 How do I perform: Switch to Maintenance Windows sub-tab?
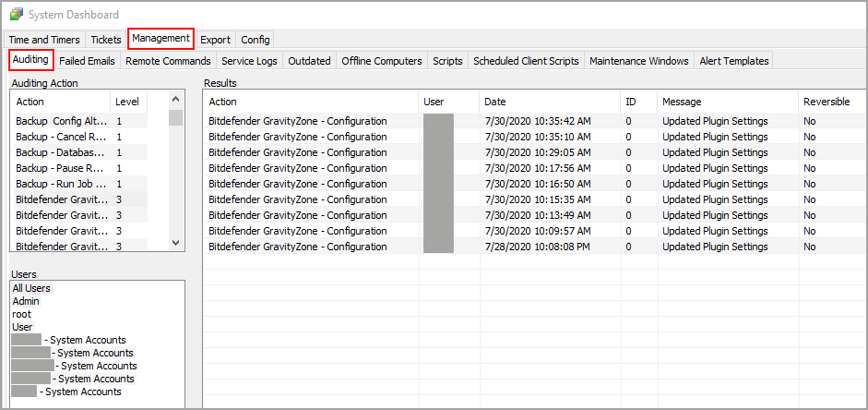tap(638, 61)
